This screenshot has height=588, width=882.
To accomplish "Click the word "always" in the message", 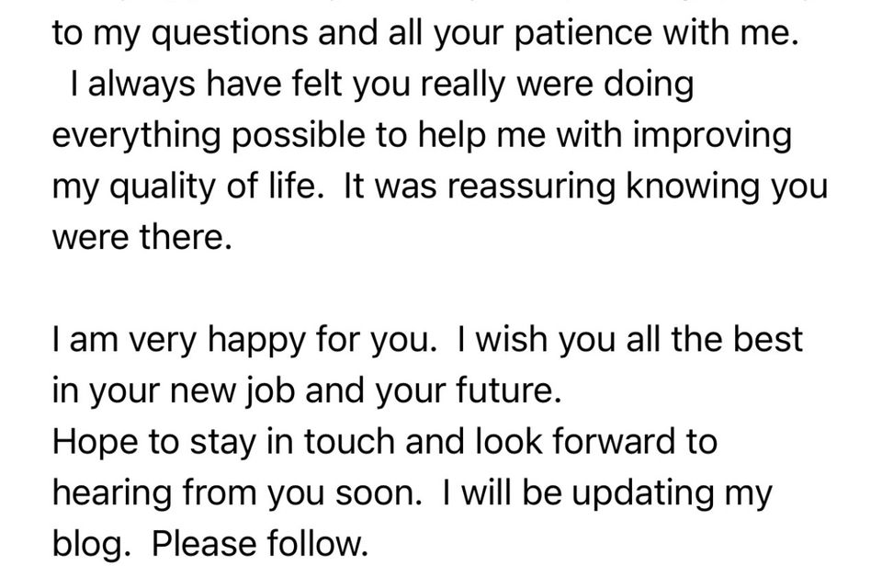I will pos(141,85).
